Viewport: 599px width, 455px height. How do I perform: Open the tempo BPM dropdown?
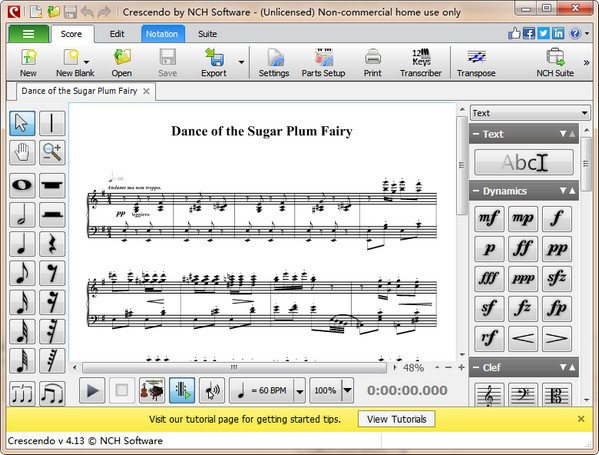[x=300, y=391]
